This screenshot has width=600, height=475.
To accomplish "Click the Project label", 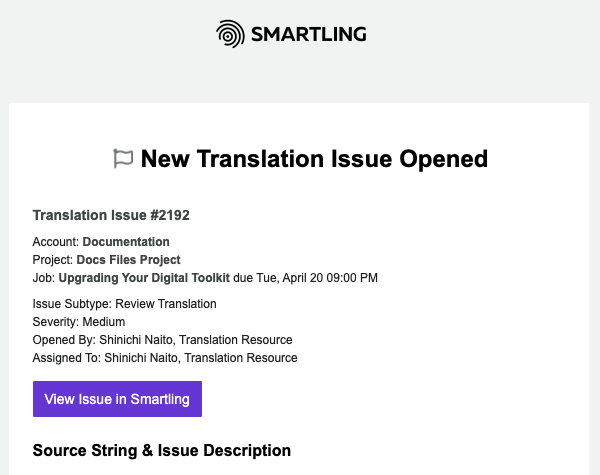I will (x=53, y=260).
